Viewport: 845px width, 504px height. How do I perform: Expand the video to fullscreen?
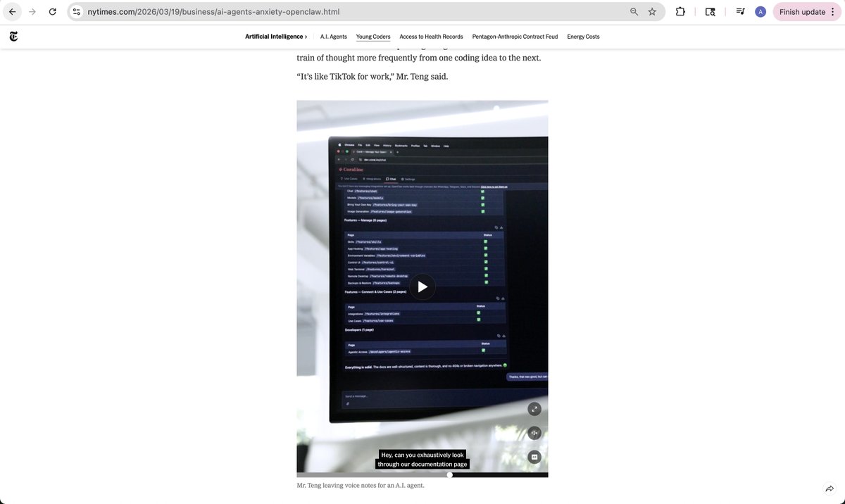pos(534,408)
